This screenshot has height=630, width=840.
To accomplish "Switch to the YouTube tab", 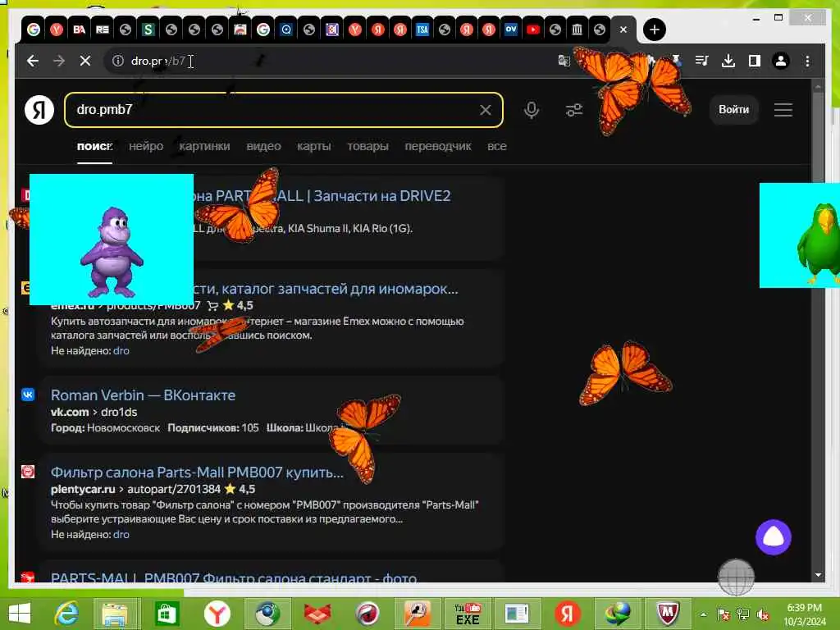I will [533, 30].
